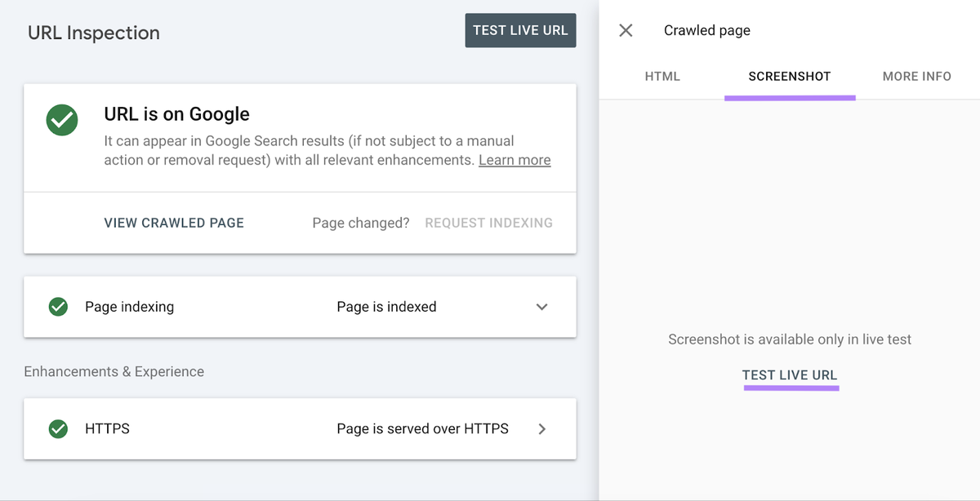980x501 pixels.
Task: Click the 'Page is indexed' status text
Action: (x=386, y=307)
